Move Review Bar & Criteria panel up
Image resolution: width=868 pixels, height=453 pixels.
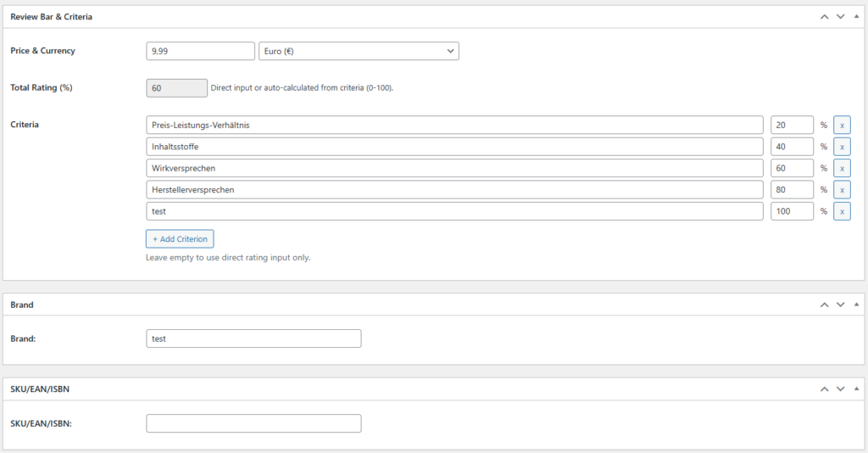[823, 16]
